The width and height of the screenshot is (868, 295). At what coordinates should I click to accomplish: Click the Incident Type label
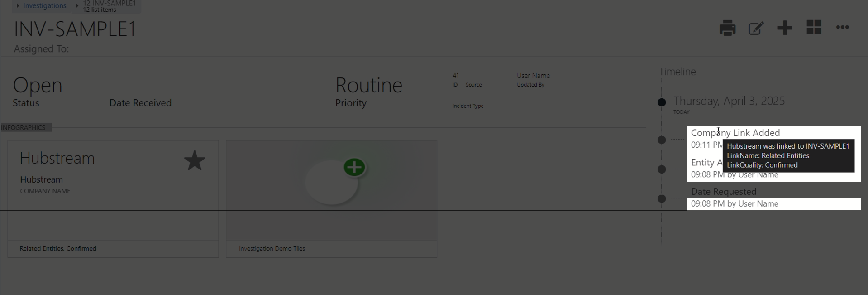click(x=468, y=106)
